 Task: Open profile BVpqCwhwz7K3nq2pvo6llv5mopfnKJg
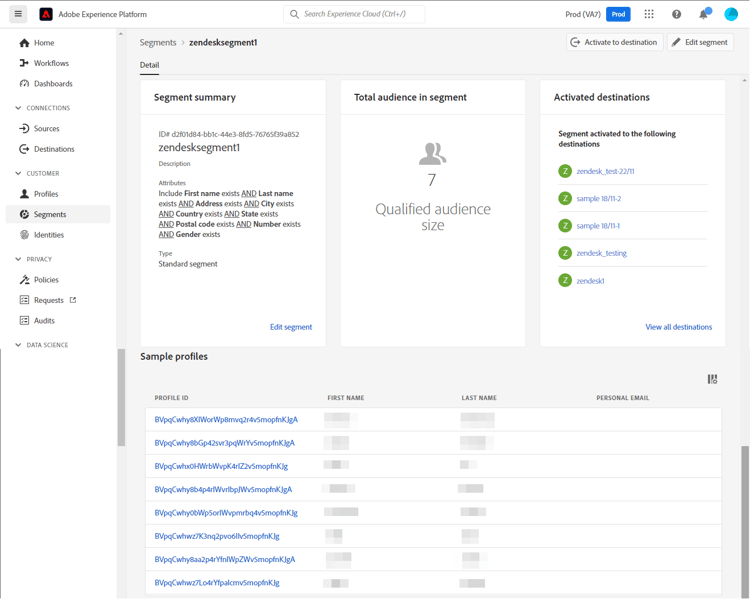click(217, 536)
